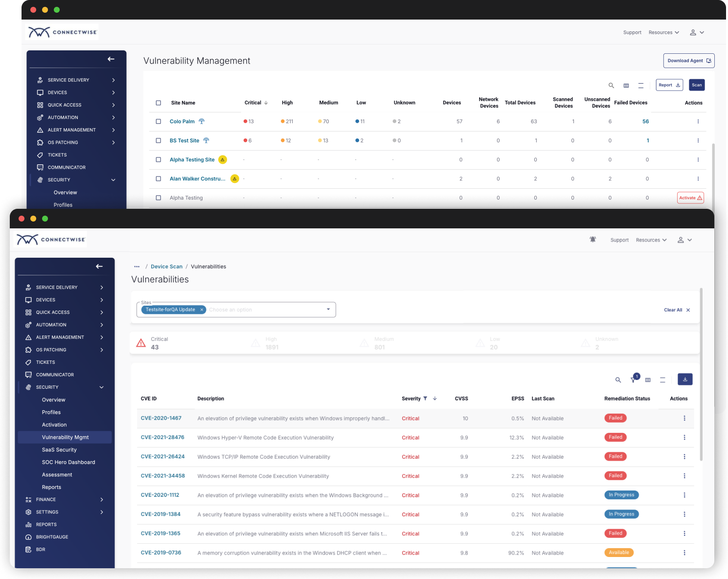The width and height of the screenshot is (728, 579).
Task: Click the search icon in Vulnerabilities table
Action: click(618, 380)
